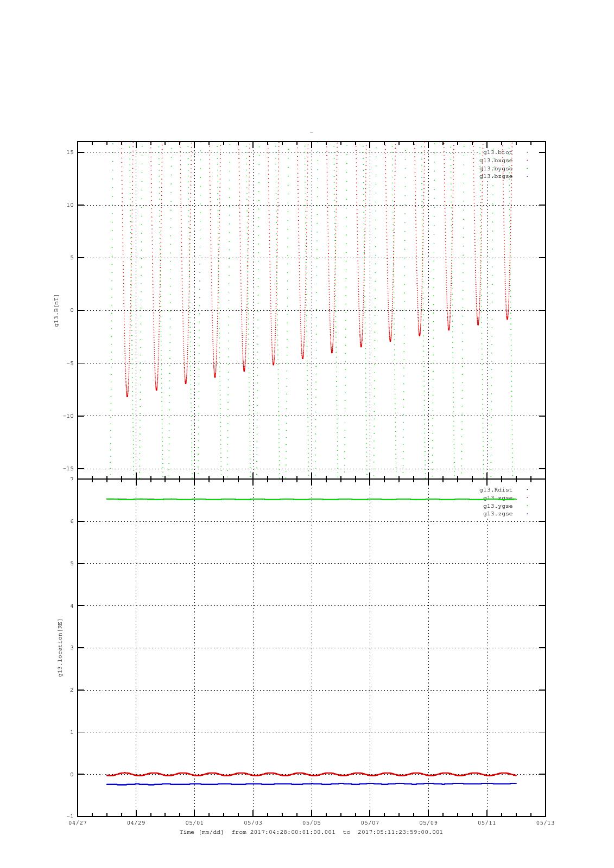
Task: Click the g13.location[RE] y-axis label
Action: point(60,648)
